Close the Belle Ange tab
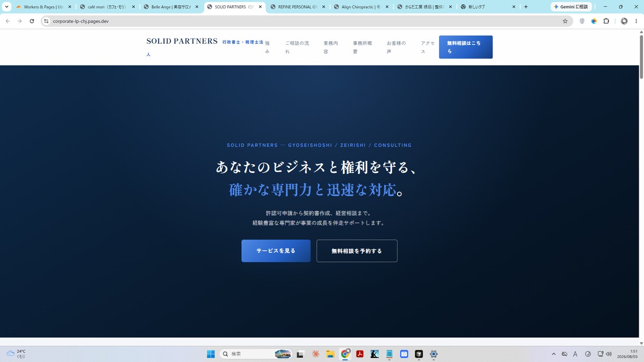This screenshot has height=362, width=644. click(x=196, y=7)
